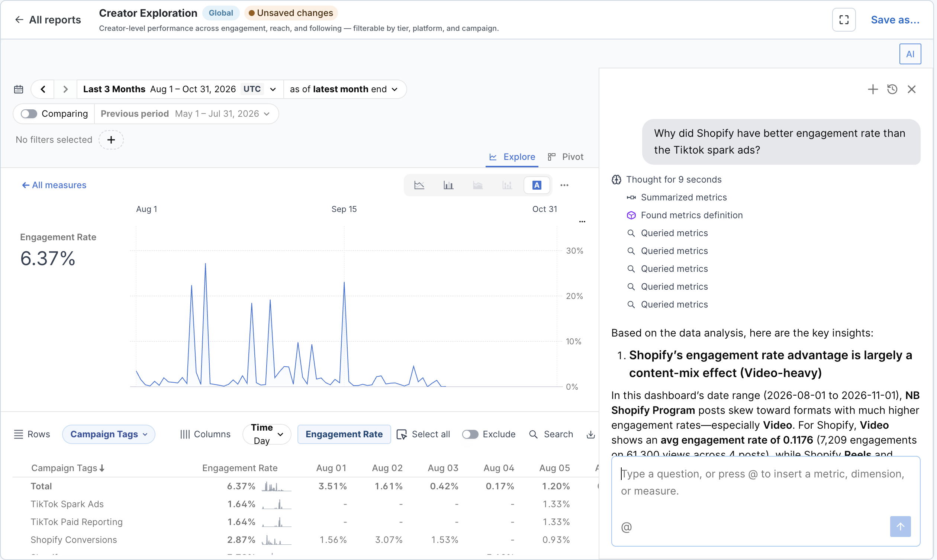Select the annotation 'A' chart mode icon
Viewport: 937px width, 560px height.
pyautogui.click(x=537, y=185)
